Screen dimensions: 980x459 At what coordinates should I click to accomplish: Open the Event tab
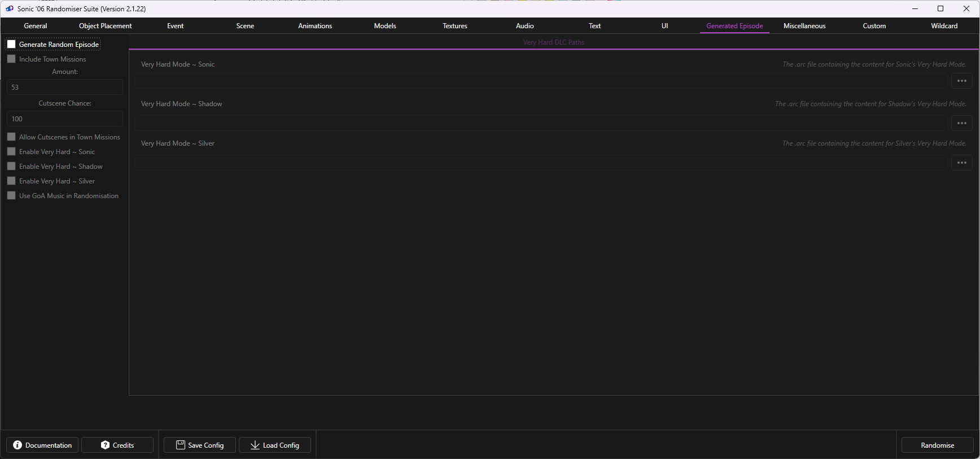click(x=176, y=26)
